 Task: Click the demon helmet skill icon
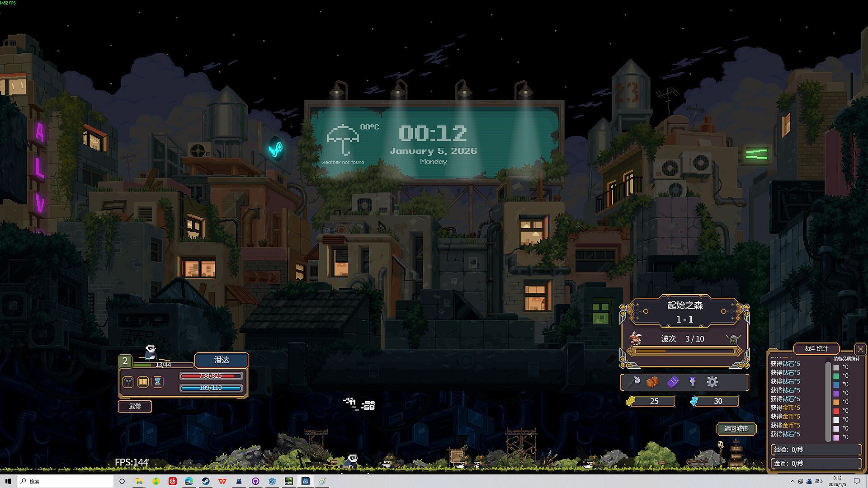[128, 382]
